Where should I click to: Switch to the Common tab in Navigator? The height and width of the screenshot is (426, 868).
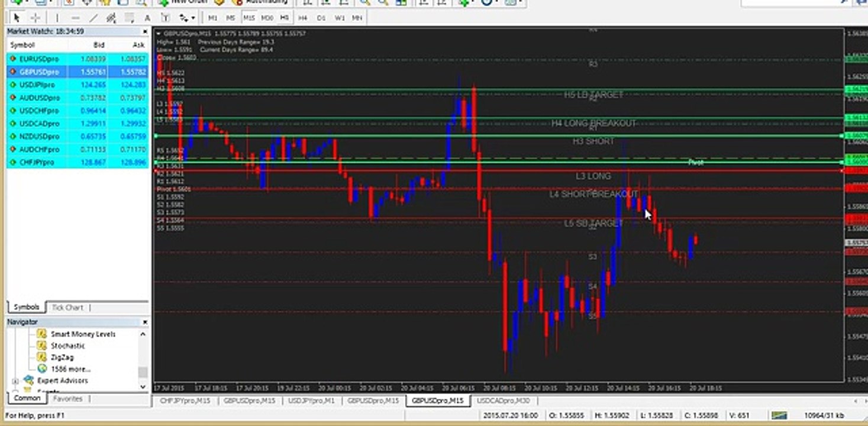[x=27, y=398]
